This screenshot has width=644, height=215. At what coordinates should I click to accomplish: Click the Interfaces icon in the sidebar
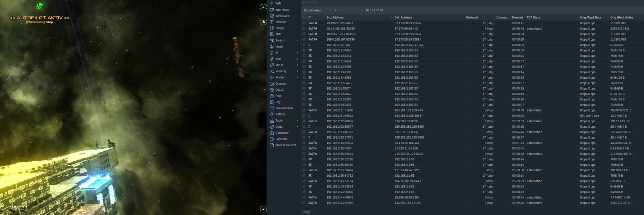coord(272,10)
